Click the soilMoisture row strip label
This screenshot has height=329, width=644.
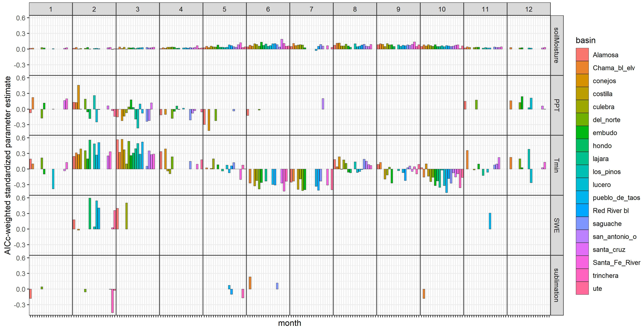(x=557, y=45)
